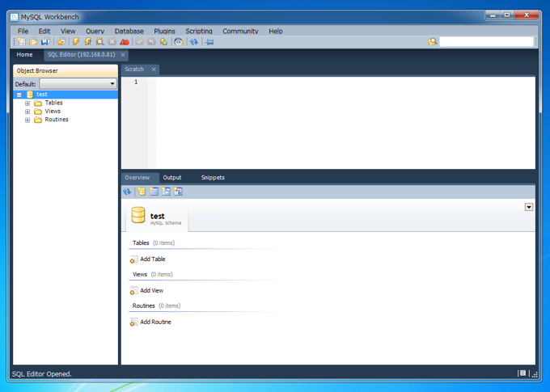This screenshot has height=392, width=550.
Task: Click Add View in Overview
Action: pos(146,290)
